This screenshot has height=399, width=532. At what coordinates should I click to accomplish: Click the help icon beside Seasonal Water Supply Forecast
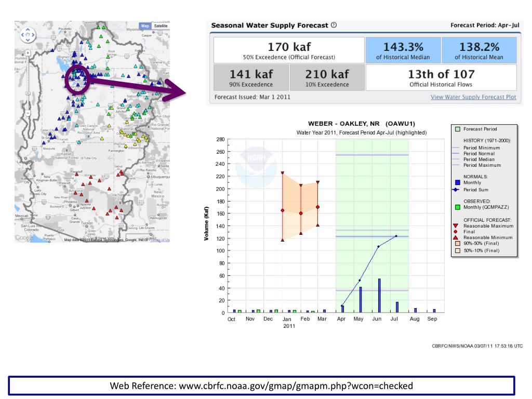pyautogui.click(x=334, y=25)
